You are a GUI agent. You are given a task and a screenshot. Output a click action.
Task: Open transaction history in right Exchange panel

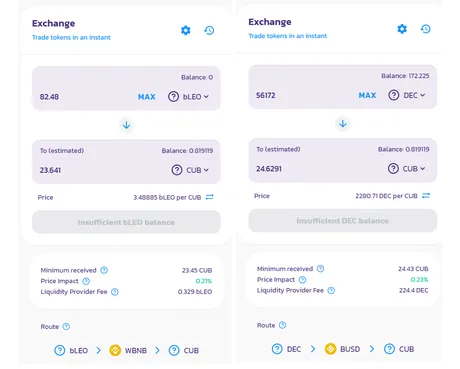(425, 29)
